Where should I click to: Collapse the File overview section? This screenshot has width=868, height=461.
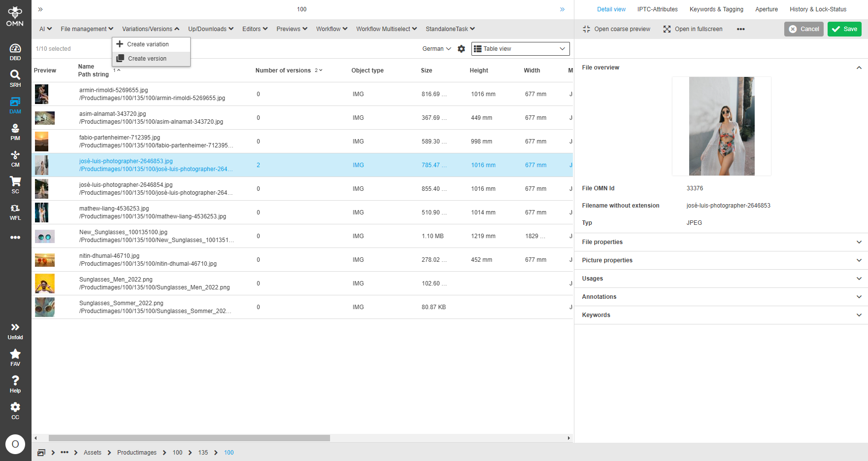[x=860, y=68]
